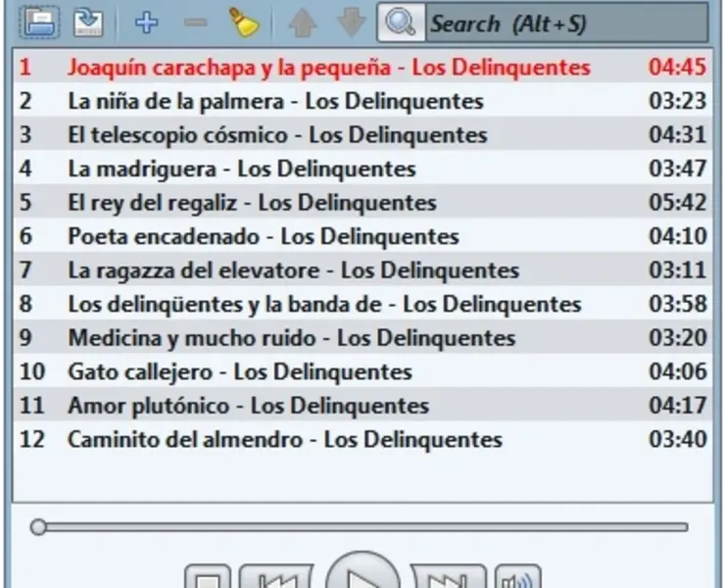Select track La madriguera
Viewport: 724px width, 588px height.
362,169
